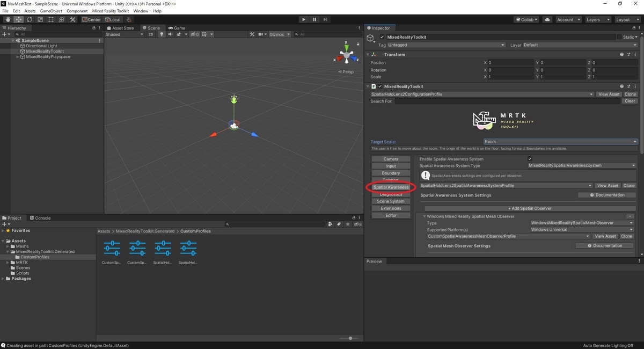Open the Mixed Reality Toolkit menu
Image resolution: width=644 pixels, height=349 pixels.
coord(110,11)
